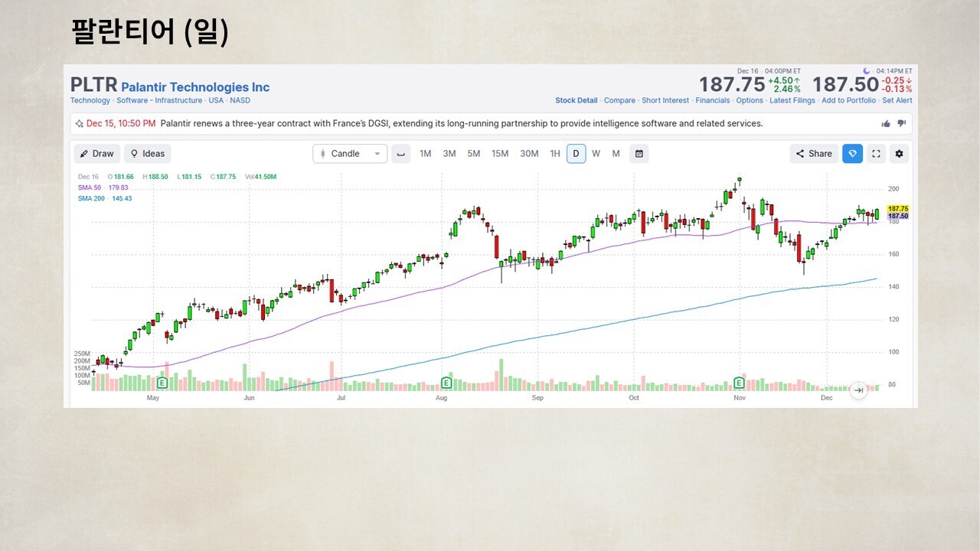
Task: Choose the 30M timeframe
Action: (x=529, y=154)
